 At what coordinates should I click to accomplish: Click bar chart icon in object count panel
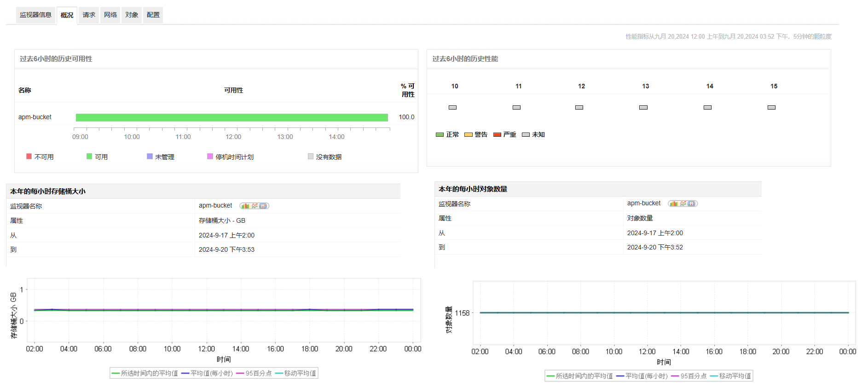(674, 204)
